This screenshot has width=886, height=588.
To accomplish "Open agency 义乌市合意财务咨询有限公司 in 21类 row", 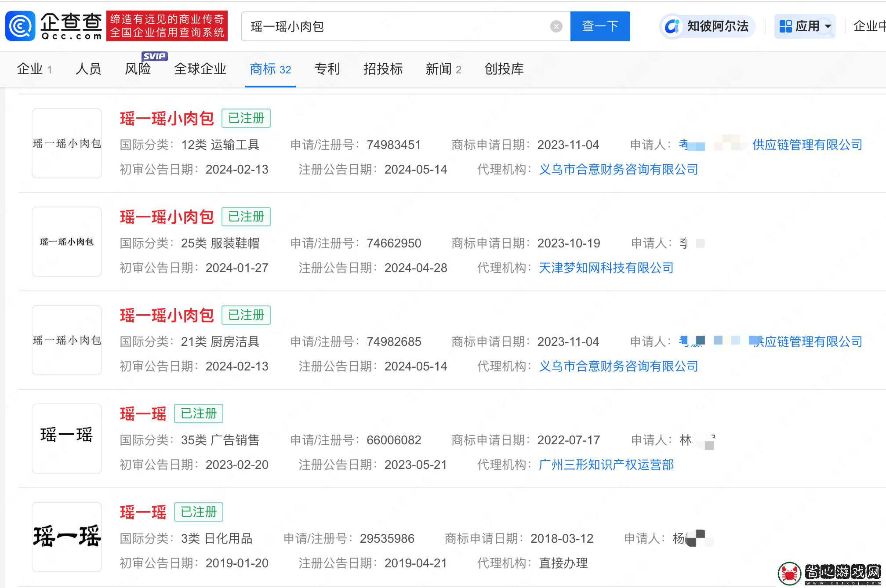I will (x=618, y=366).
